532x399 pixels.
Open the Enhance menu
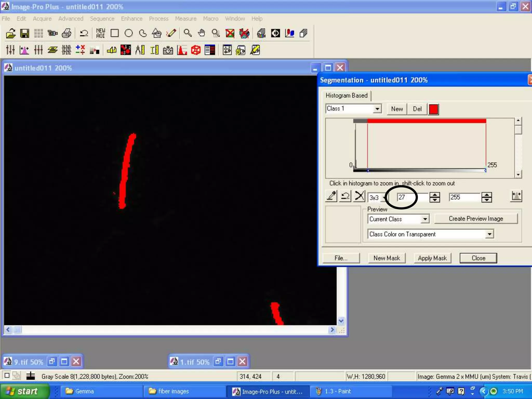131,19
